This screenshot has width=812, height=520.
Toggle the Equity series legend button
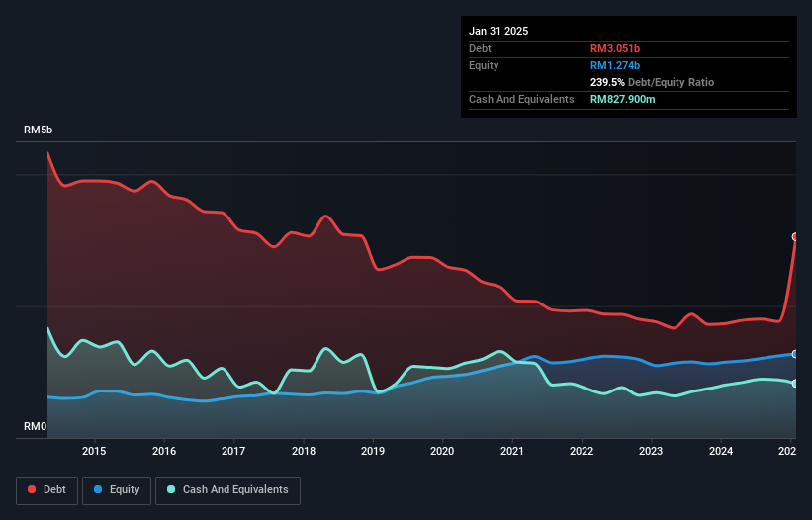click(x=117, y=490)
